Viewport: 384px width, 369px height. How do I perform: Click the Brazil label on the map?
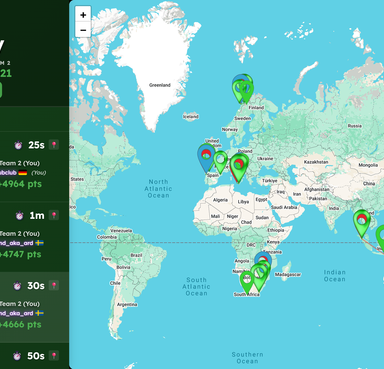pos(136,255)
